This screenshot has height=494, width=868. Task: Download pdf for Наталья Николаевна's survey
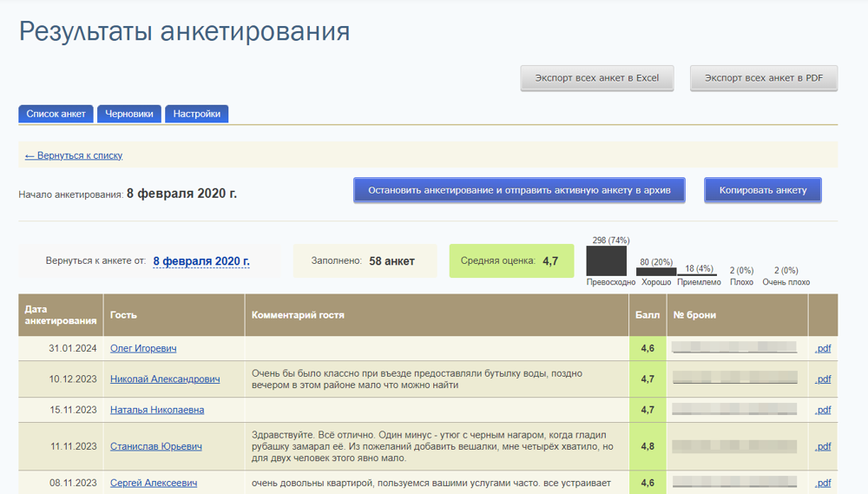coord(823,410)
